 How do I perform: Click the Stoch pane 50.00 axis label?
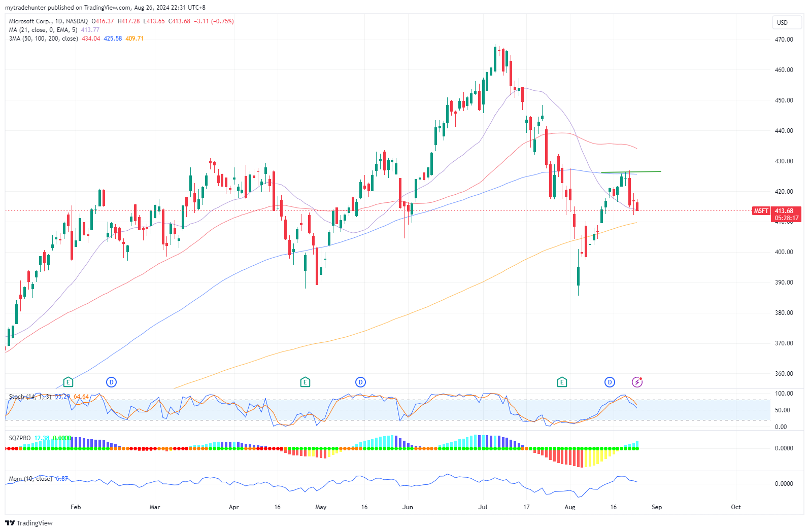782,410
